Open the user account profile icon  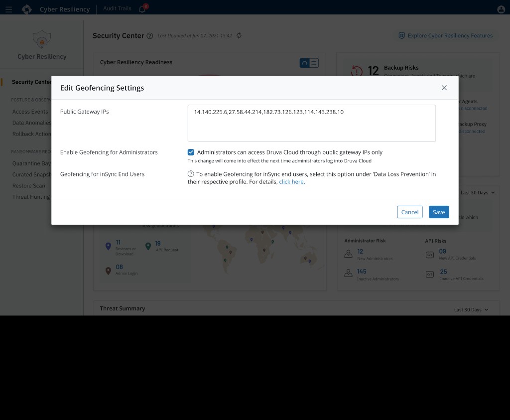point(501,9)
